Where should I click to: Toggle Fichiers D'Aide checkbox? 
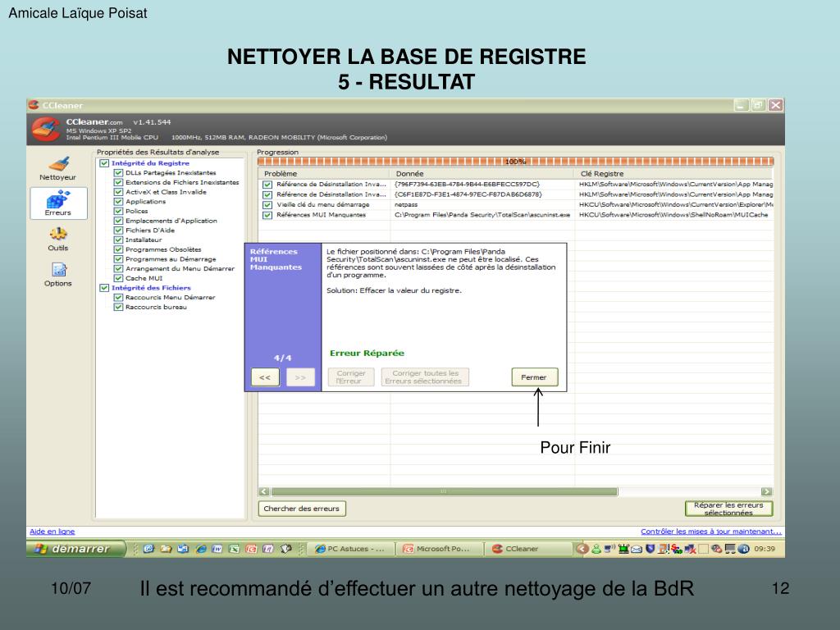pos(118,231)
